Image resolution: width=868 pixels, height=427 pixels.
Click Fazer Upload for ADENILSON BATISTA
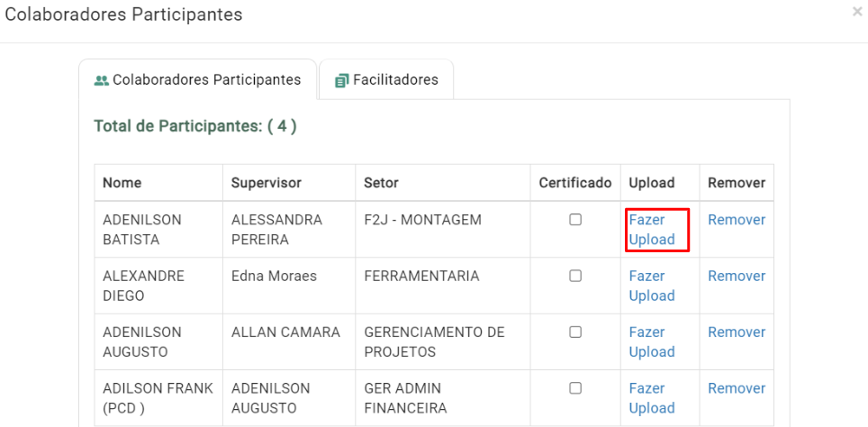[652, 230]
